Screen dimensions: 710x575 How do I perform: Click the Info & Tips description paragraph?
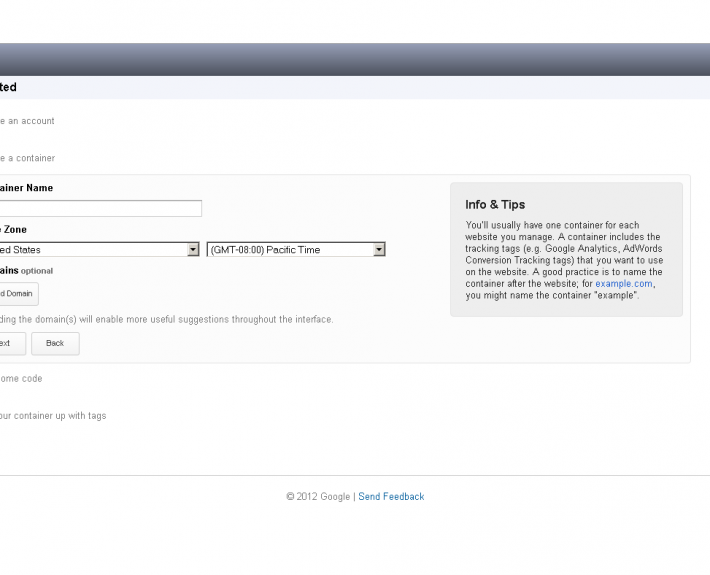[565, 260]
